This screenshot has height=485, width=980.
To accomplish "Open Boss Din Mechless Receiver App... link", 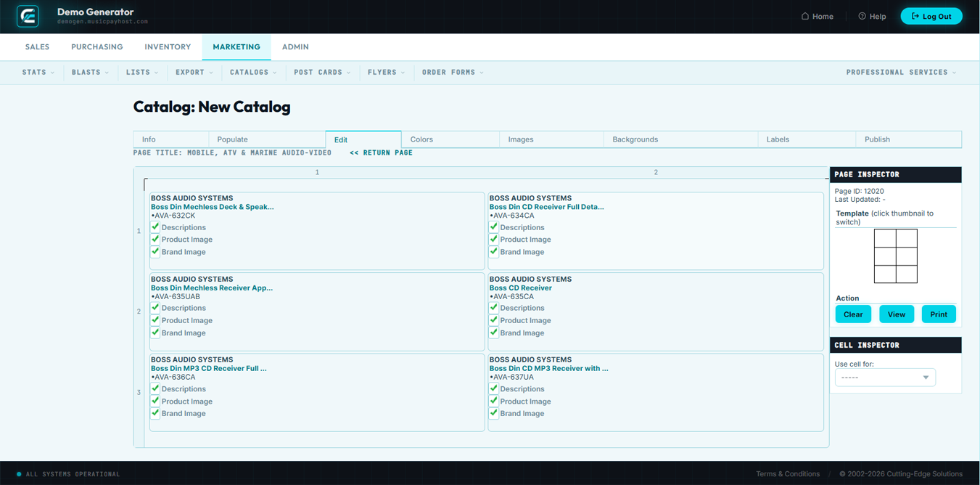I will point(212,288).
